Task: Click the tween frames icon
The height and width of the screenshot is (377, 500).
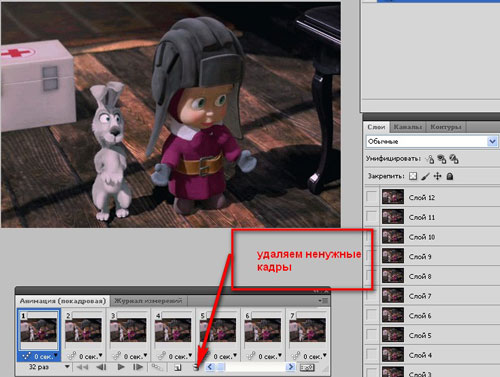Action: [157, 367]
